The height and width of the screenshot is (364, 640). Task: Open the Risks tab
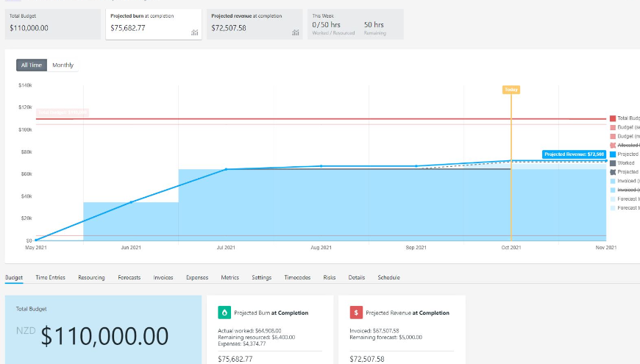tap(329, 277)
